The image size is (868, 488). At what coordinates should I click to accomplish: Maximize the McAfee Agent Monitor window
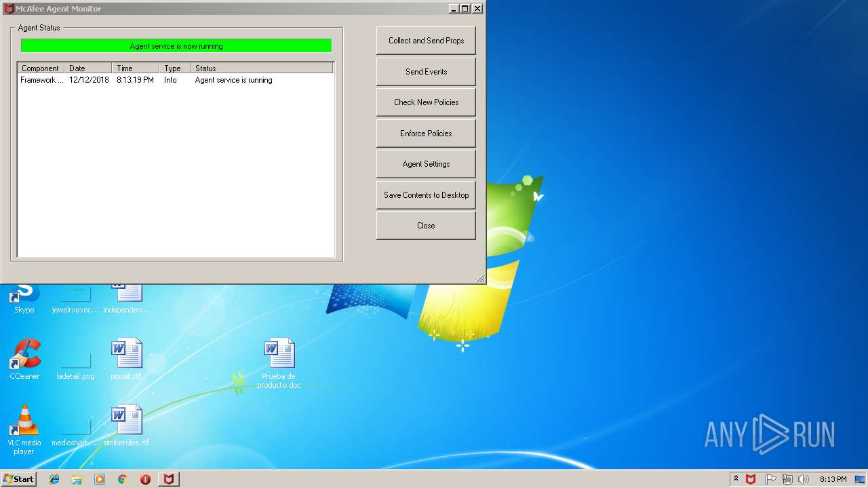465,9
